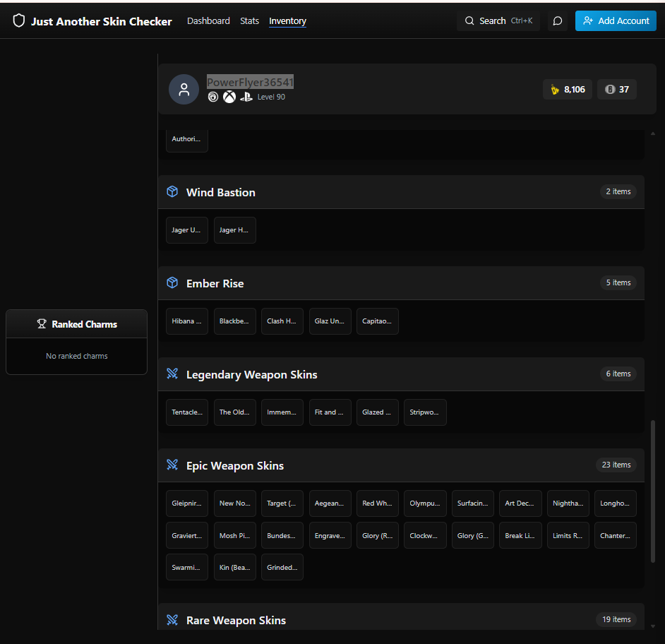This screenshot has width=665, height=644.
Task: Select the Xbox platform icon
Action: (x=229, y=97)
